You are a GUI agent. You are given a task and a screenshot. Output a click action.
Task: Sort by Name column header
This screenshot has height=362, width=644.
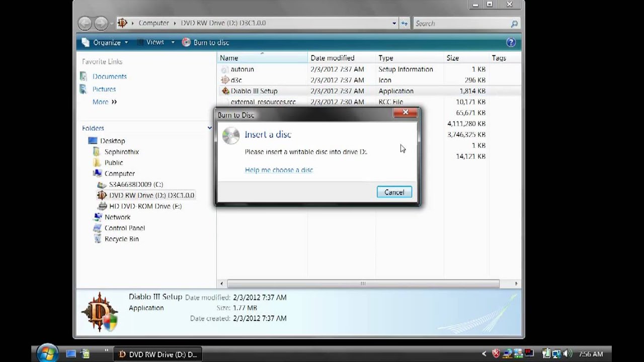tap(262, 58)
